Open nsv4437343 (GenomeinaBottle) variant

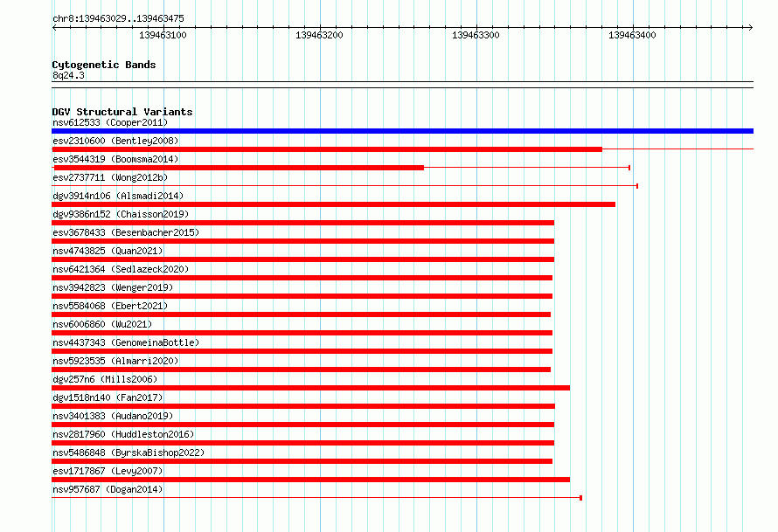click(x=126, y=342)
